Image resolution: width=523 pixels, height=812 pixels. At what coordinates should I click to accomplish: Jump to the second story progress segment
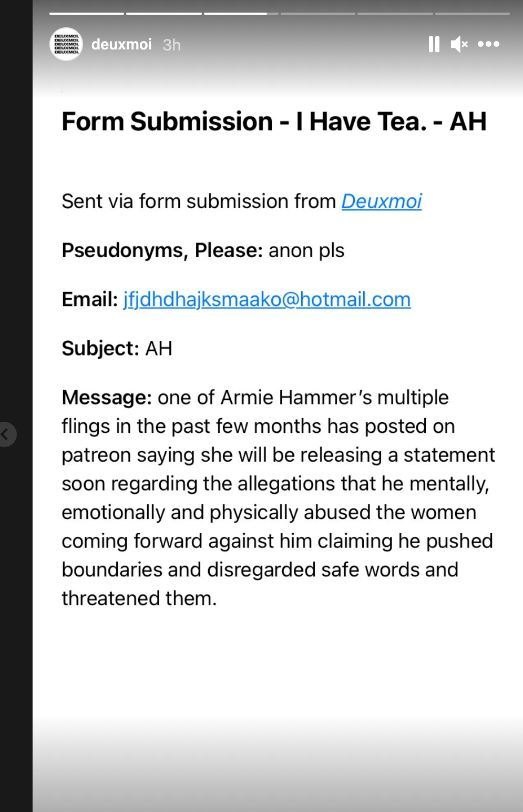click(164, 14)
